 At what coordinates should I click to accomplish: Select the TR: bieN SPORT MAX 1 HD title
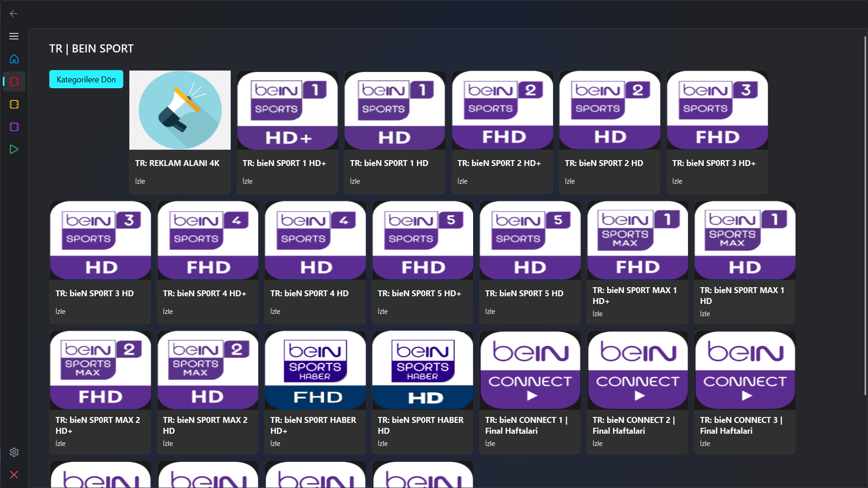pyautogui.click(x=742, y=295)
